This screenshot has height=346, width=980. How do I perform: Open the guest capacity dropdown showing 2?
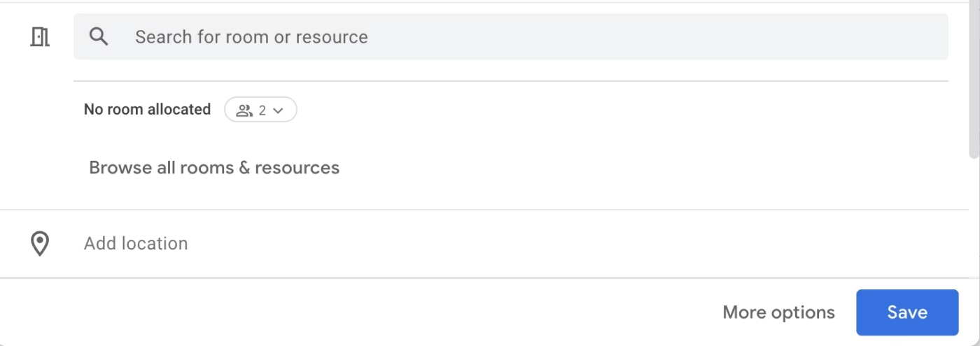tap(260, 110)
